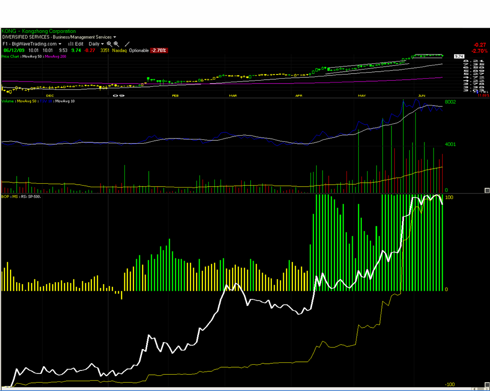Click the white 9.74 price axis marker
The width and height of the screenshot is (490, 391).
point(459,56)
